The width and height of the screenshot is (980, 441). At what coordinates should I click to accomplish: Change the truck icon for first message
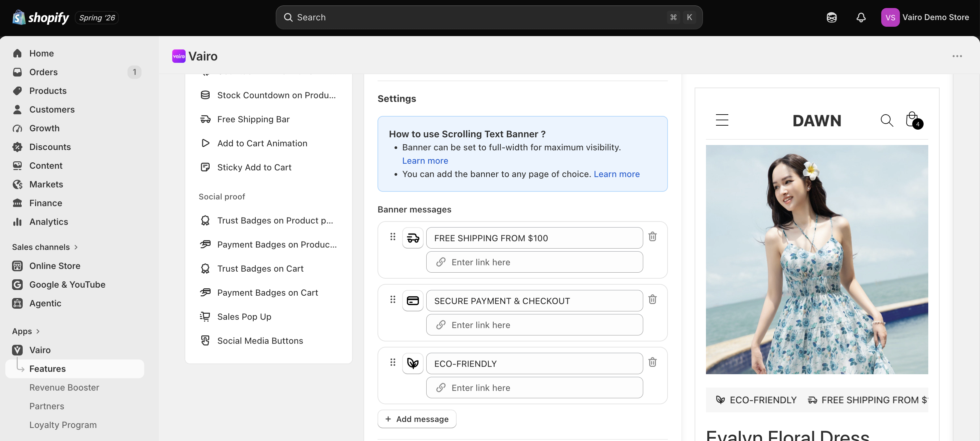(x=413, y=238)
